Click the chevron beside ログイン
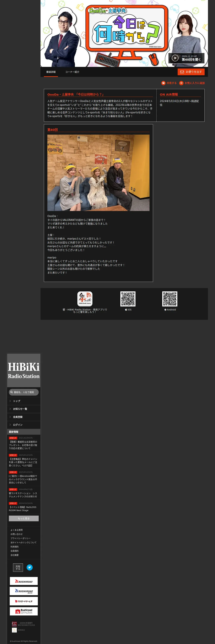 [10, 425]
